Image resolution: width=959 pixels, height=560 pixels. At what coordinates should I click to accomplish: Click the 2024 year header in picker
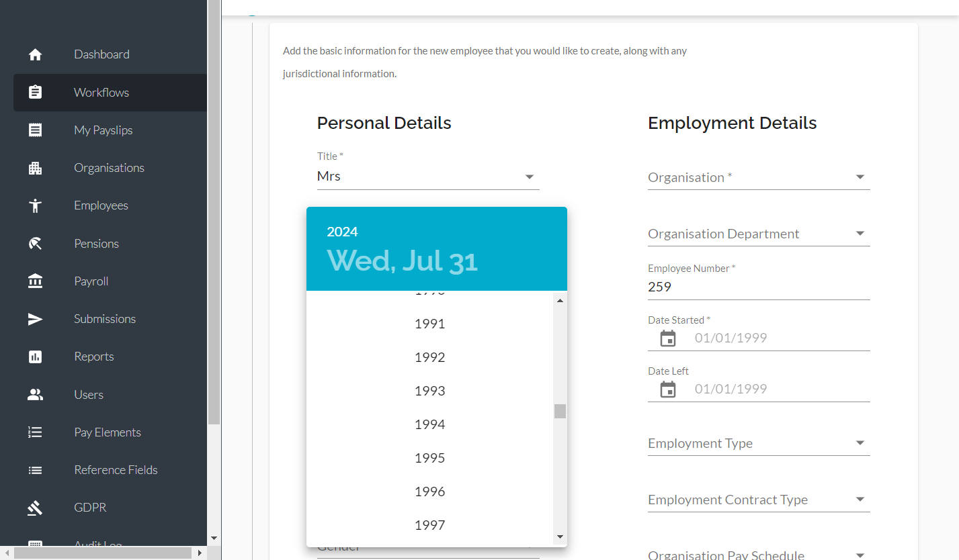[x=342, y=232]
